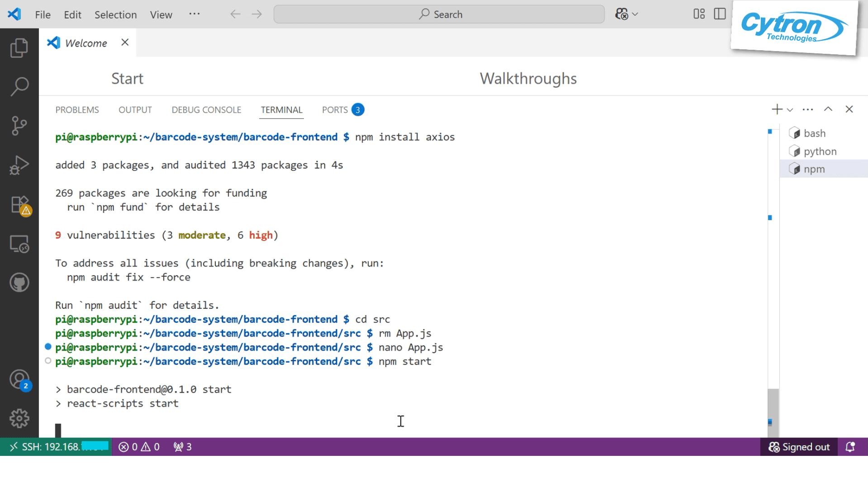Open Remote Explorer view
Screen dimensions: 868x488
[19, 244]
